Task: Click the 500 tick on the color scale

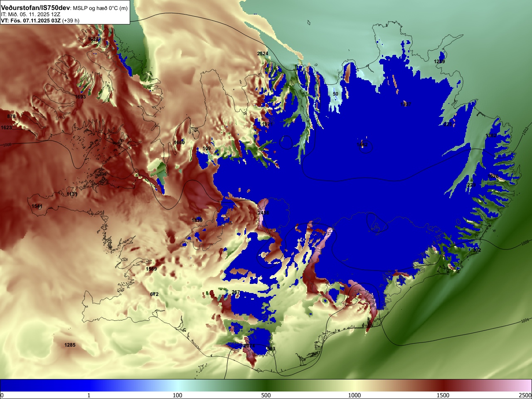Action: click(266, 395)
